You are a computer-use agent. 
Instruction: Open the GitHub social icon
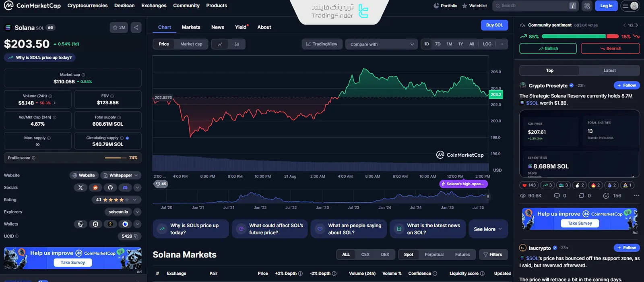[110, 187]
